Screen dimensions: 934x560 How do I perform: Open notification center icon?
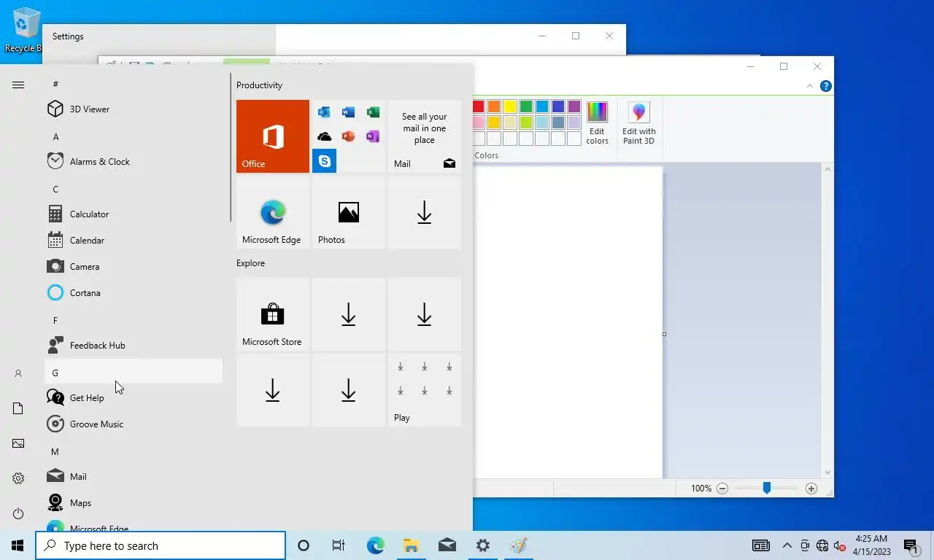pos(911,545)
